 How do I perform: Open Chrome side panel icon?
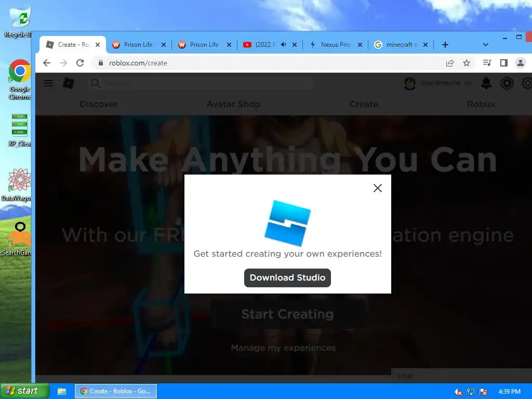[x=504, y=63]
